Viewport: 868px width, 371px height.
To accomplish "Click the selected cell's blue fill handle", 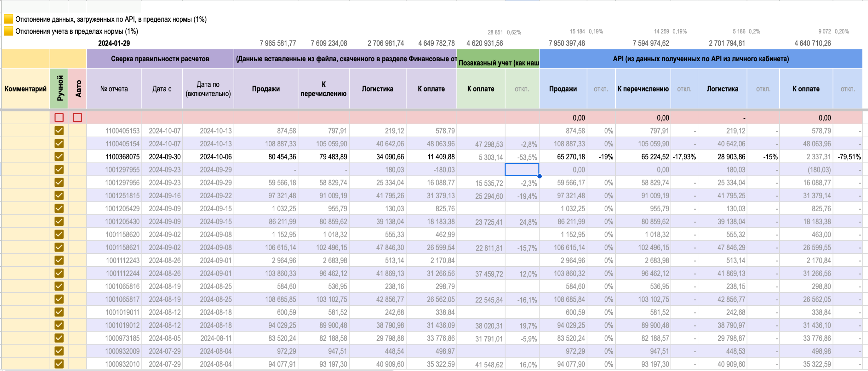I will pos(539,176).
